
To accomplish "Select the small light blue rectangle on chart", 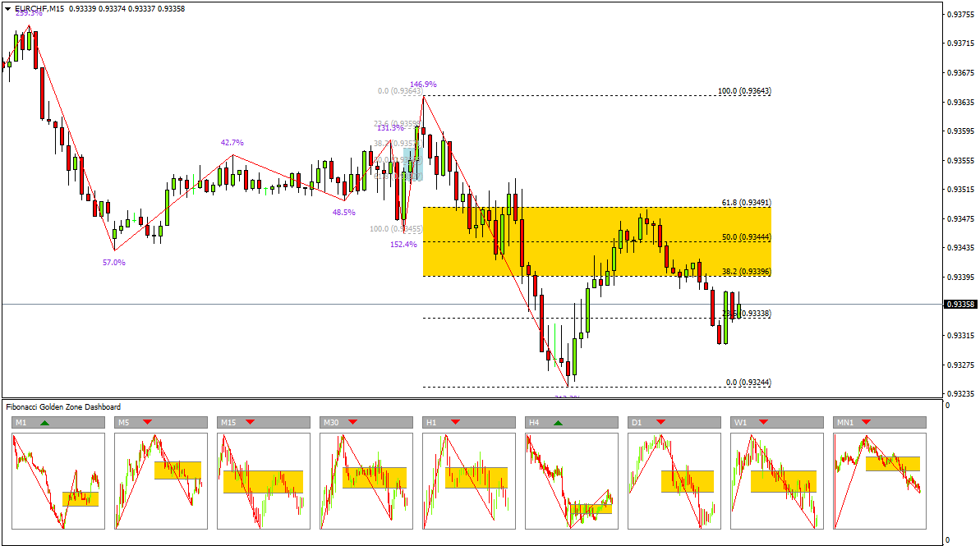I will pos(413,164).
